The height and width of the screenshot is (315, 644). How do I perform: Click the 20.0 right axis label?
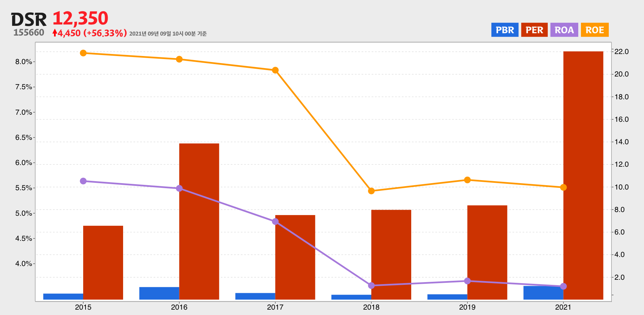[622, 74]
